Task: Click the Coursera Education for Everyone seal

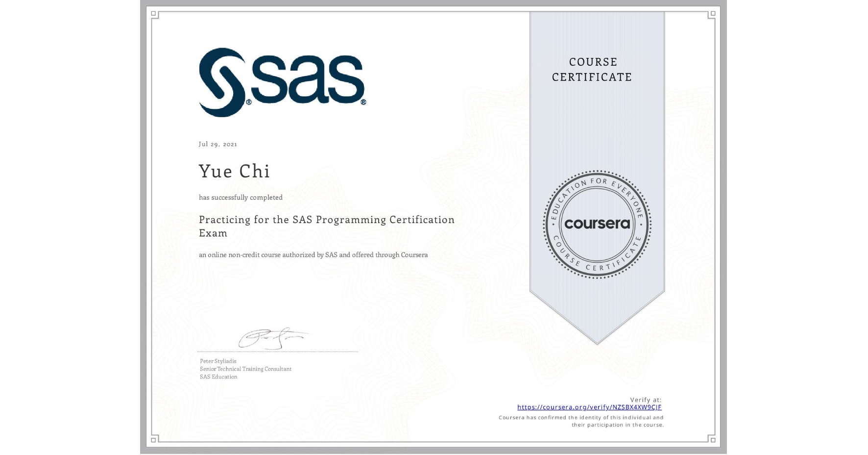Action: coord(597,224)
